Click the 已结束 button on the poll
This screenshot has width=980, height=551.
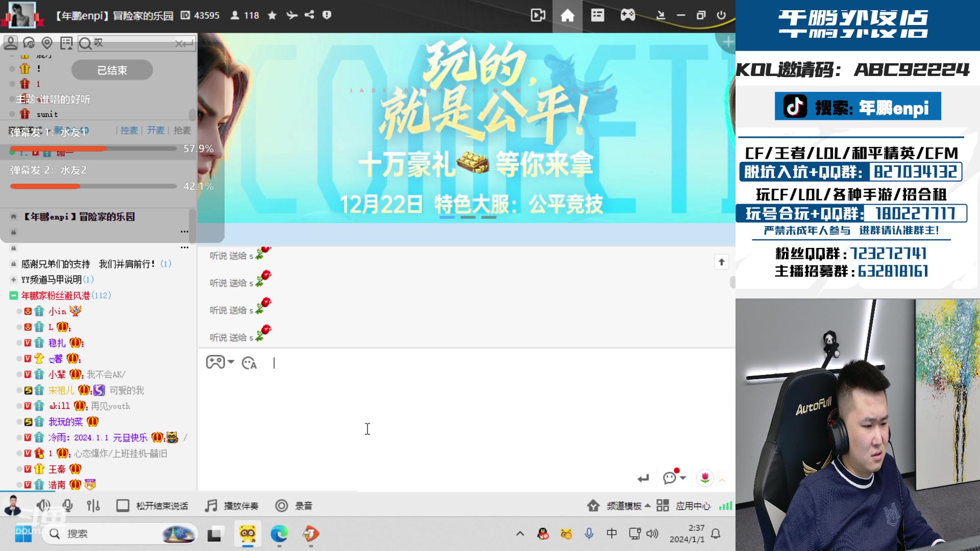[x=112, y=70]
